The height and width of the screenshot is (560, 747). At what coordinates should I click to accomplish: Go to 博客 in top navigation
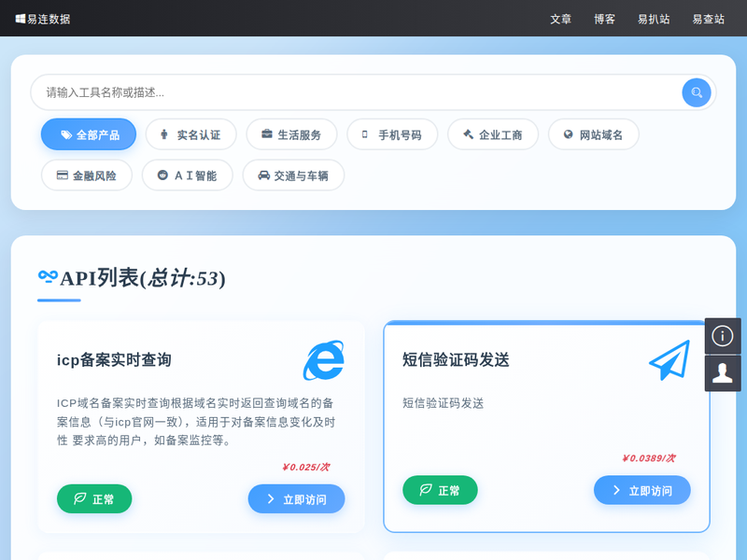604,19
